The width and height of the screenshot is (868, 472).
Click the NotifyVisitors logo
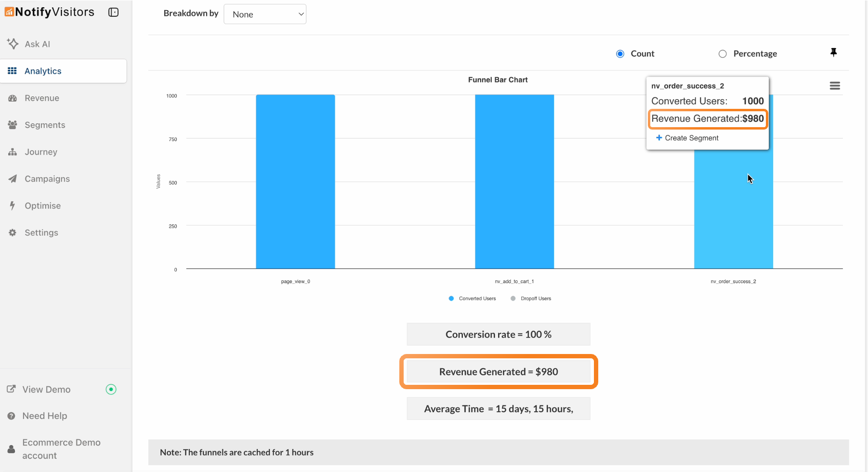49,12
